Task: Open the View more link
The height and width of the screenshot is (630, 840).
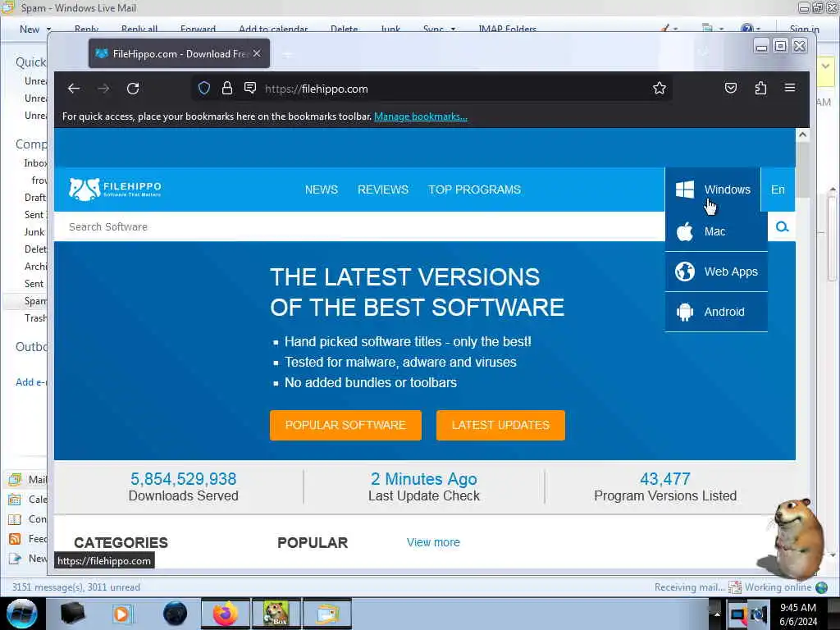Action: 433,542
